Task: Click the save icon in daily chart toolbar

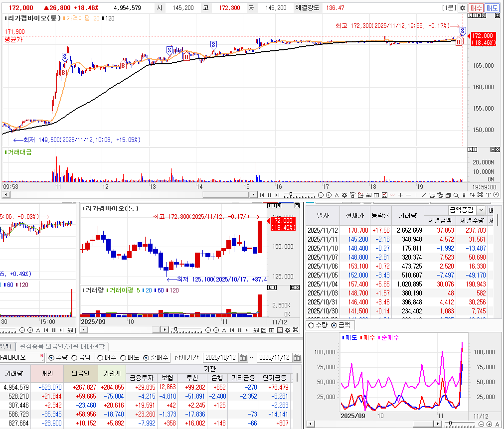Action: [x=264, y=330]
